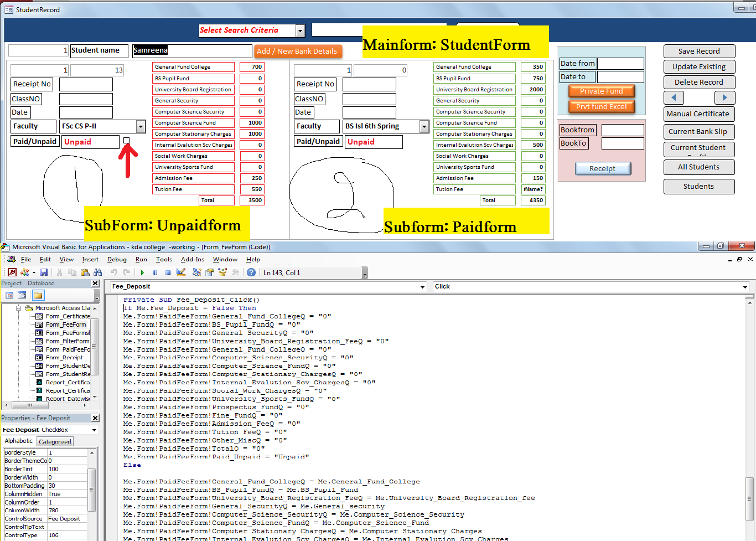756x541 pixels.
Task: Click the Private Fund button
Action: point(601,91)
